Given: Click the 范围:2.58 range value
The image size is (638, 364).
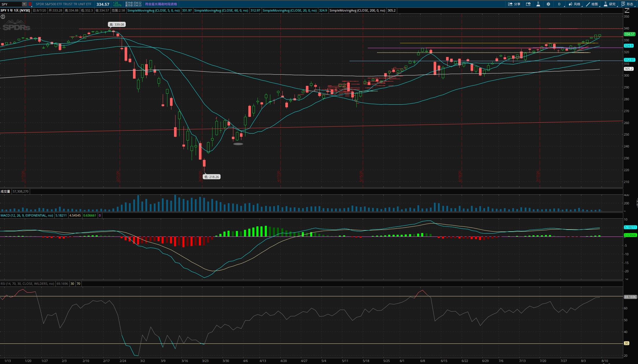Looking at the screenshot, I should tap(118, 10).
